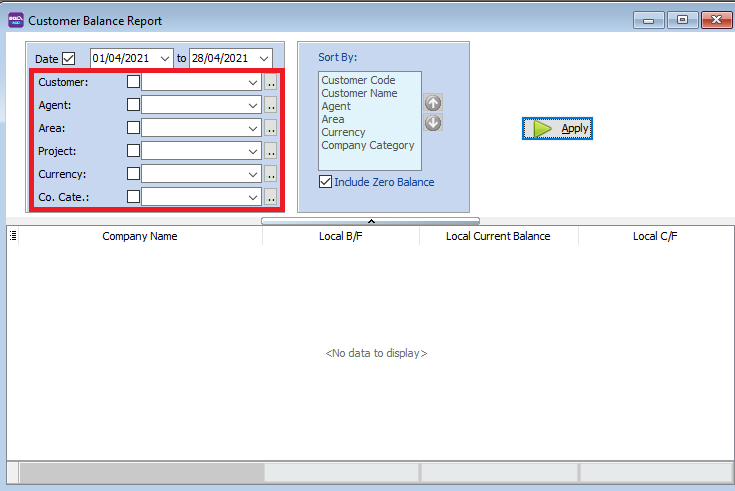This screenshot has height=491, width=735.
Task: Disable Include Zero Balance checkbox
Action: (325, 182)
